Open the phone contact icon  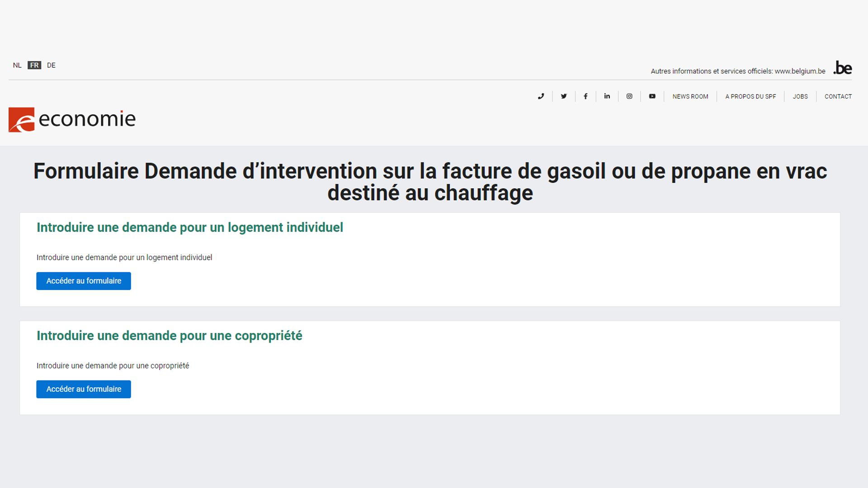point(541,96)
